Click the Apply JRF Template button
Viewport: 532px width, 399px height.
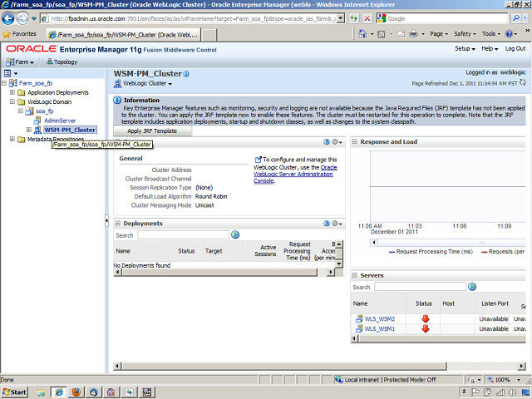tap(152, 131)
